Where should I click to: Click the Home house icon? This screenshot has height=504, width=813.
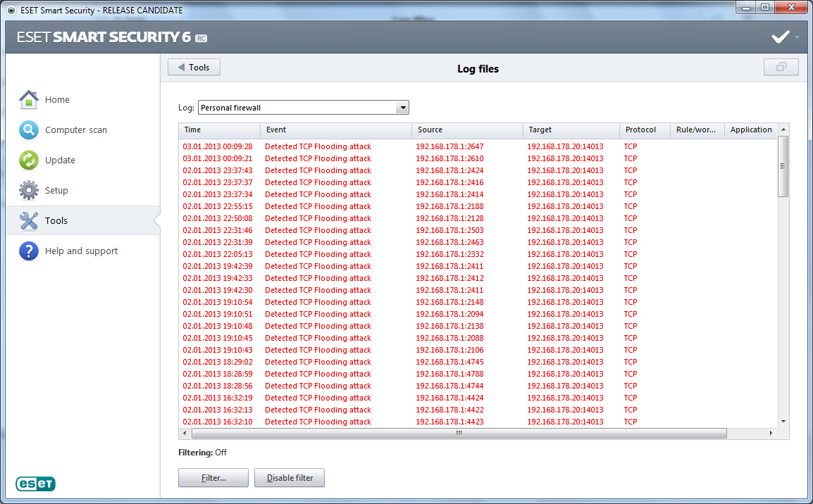point(28,100)
